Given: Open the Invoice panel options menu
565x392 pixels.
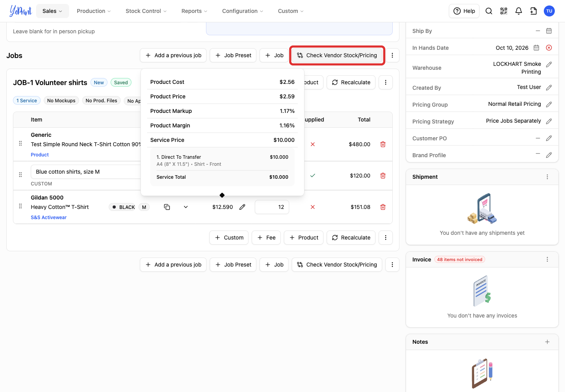Looking at the screenshot, I should tap(547, 260).
